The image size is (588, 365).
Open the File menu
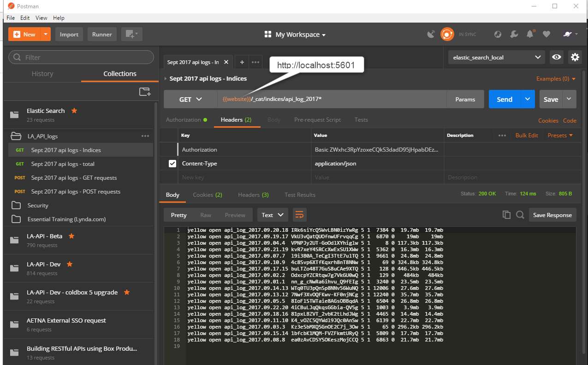(11, 18)
